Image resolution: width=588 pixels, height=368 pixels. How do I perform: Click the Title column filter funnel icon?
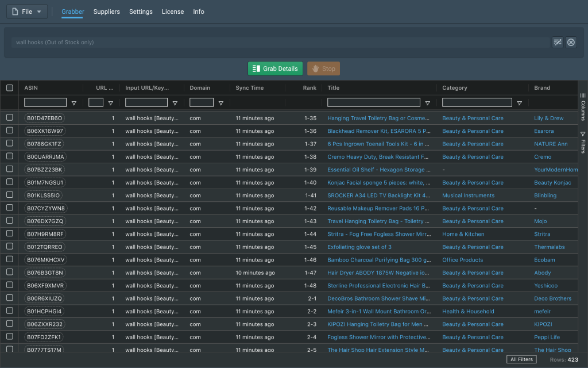427,103
